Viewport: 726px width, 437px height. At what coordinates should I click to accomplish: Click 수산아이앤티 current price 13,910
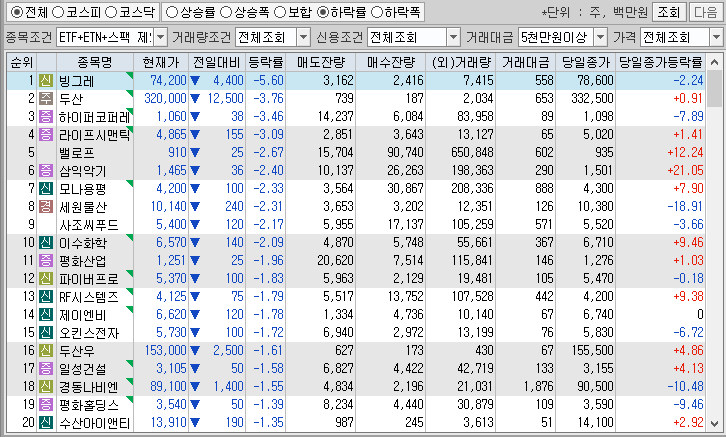(169, 422)
